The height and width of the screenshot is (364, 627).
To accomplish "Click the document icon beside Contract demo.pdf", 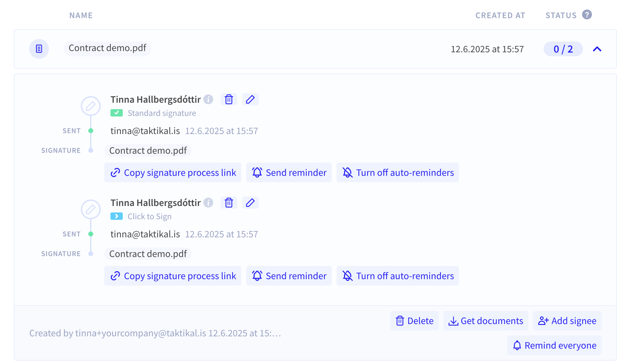I will pos(39,49).
